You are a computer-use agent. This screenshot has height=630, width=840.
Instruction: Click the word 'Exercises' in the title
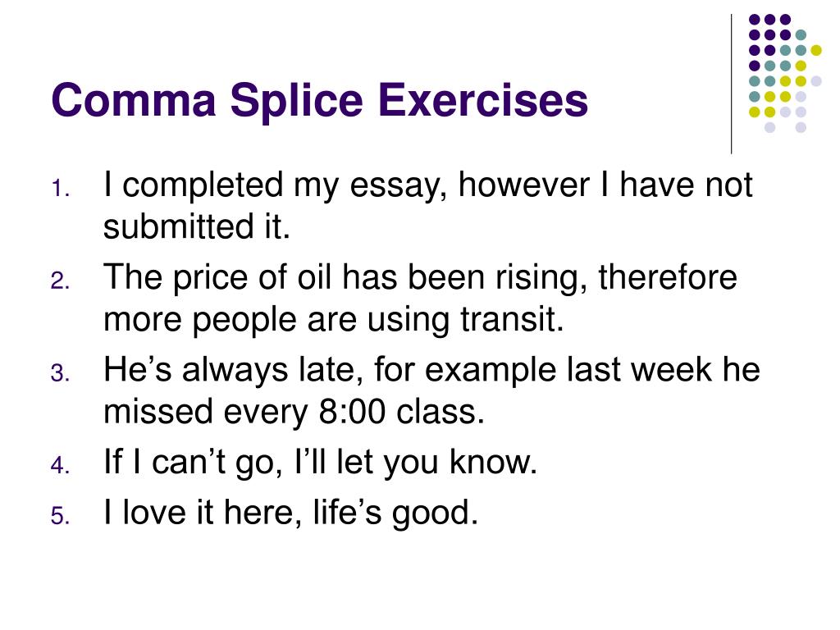point(483,100)
